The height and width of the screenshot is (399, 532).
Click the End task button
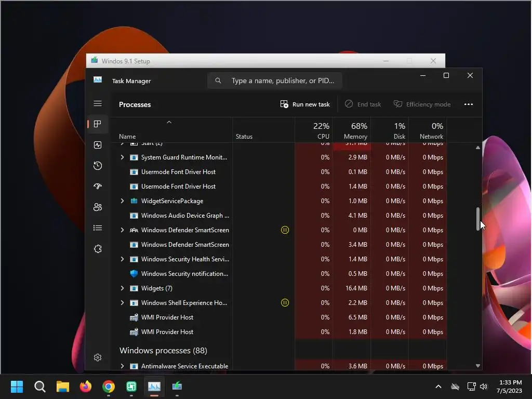363,104
